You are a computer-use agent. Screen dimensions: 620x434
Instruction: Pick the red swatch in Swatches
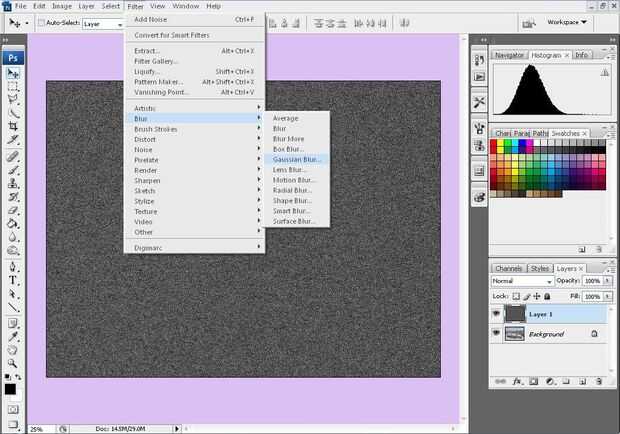(493, 143)
